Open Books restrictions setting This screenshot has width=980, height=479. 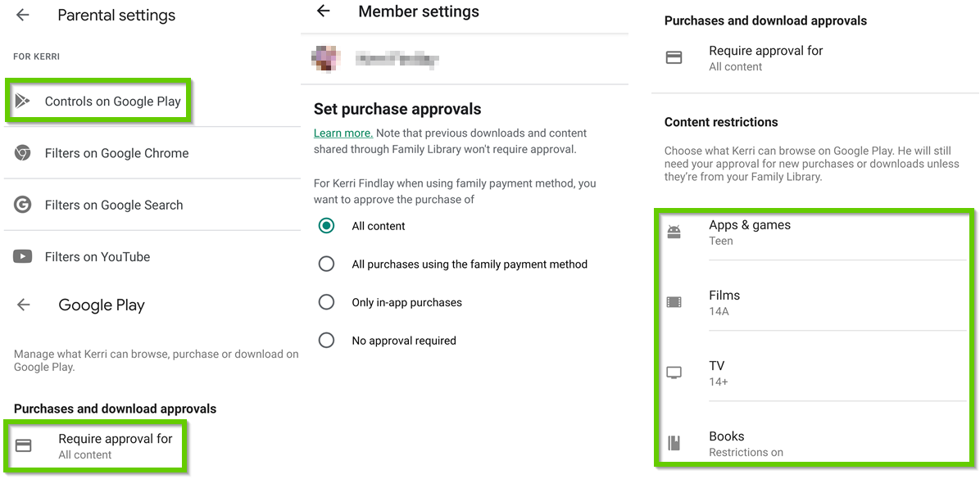click(746, 443)
